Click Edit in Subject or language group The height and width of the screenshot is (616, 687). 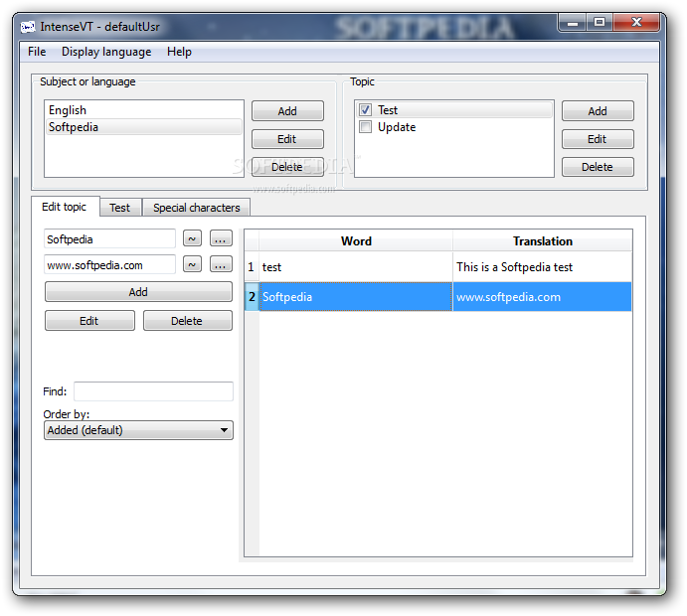287,139
